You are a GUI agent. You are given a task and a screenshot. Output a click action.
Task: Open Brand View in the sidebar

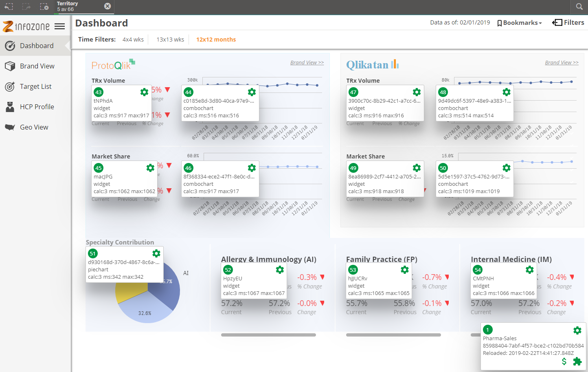click(35, 66)
